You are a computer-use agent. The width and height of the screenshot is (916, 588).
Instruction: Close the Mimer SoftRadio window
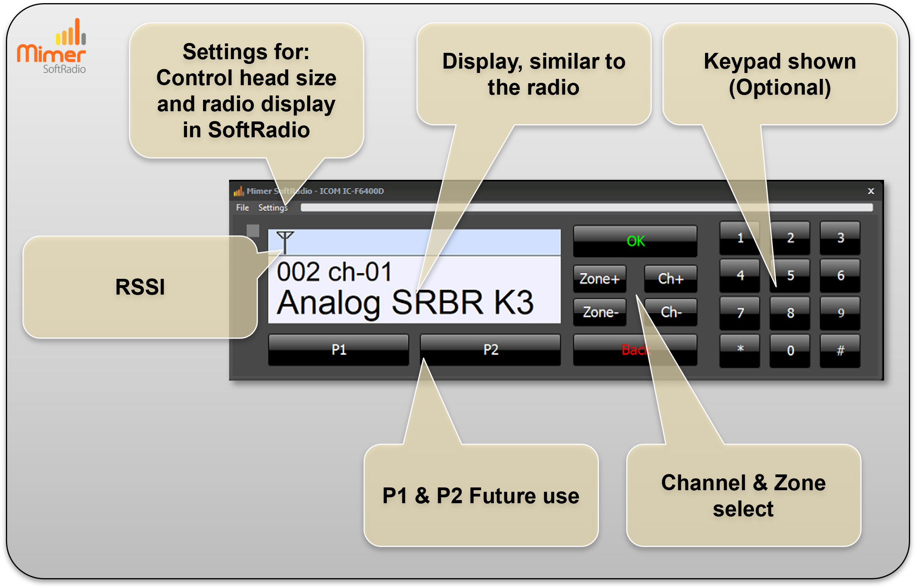point(871,191)
